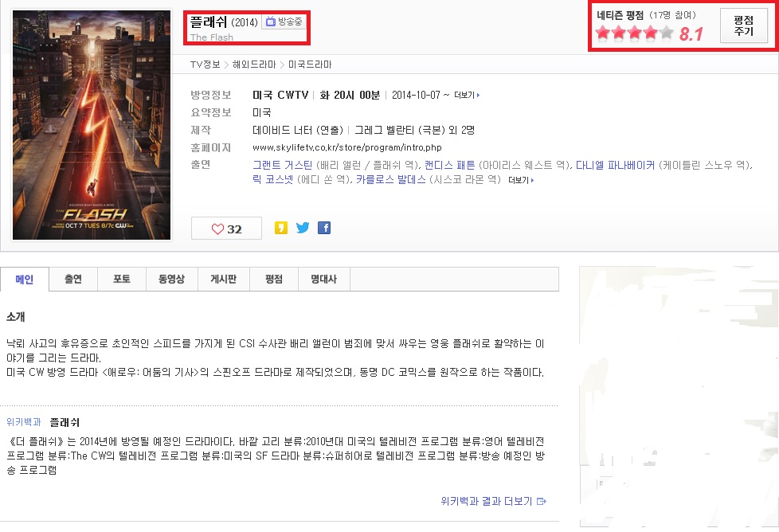Share the page via the yellow KakaoStory icon
This screenshot has height=532, width=779.
coord(280,228)
